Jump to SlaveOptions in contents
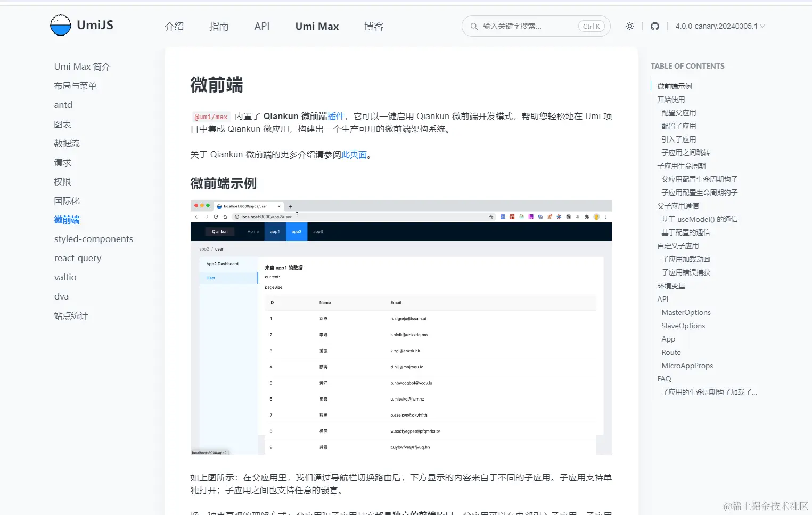This screenshot has width=812, height=515. tap(683, 326)
